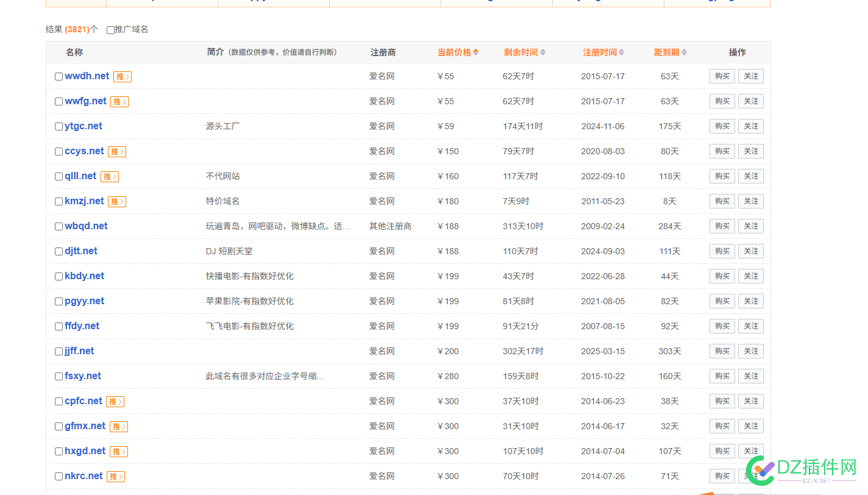The image size is (868, 495).
Task: Click the 2009-02-24 registration date
Action: click(603, 226)
